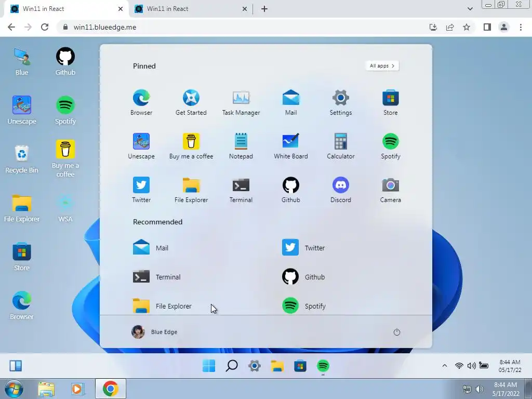Image resolution: width=532 pixels, height=399 pixels.
Task: Open recommended Github item
Action: (x=303, y=276)
